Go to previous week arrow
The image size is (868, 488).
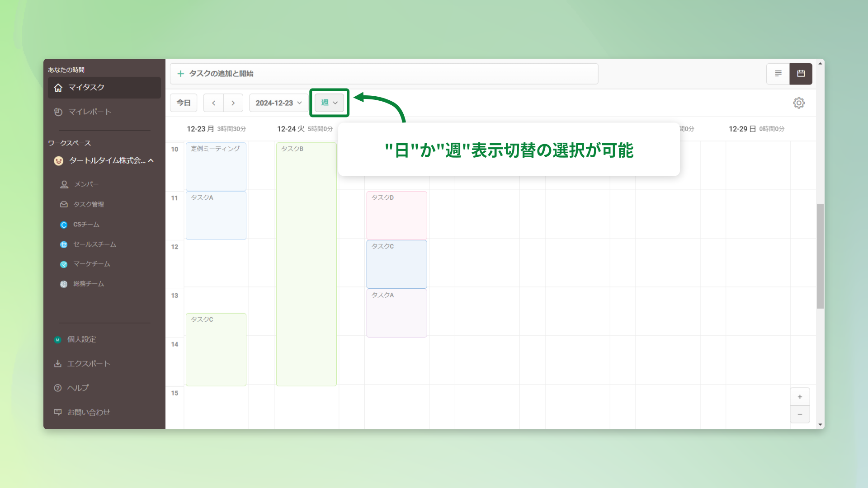point(213,103)
